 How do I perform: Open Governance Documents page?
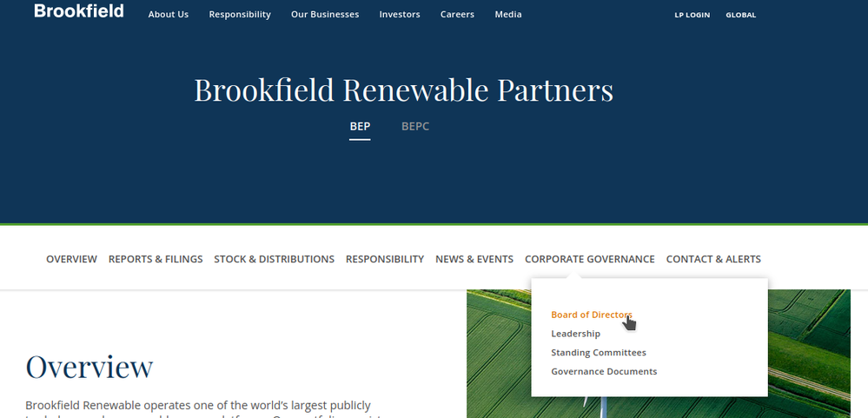point(604,371)
